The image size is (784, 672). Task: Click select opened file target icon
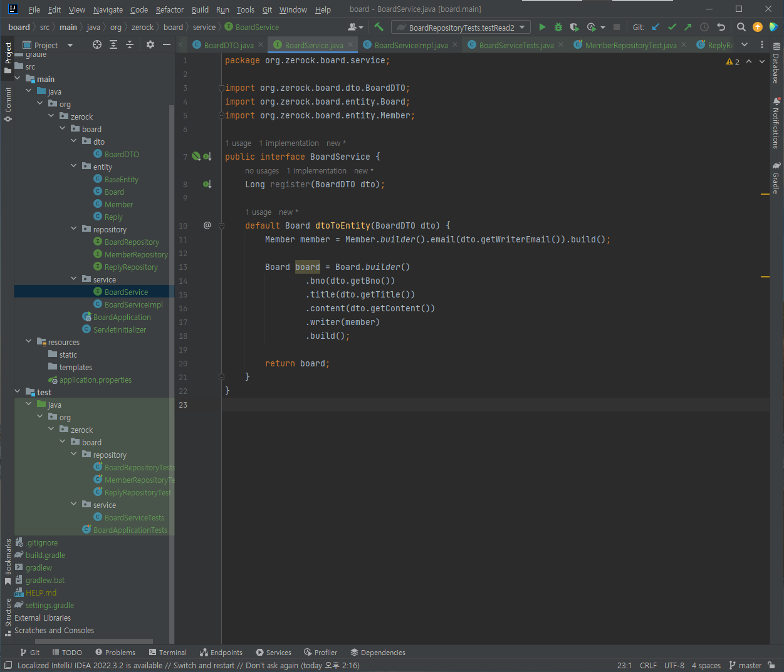click(x=97, y=44)
